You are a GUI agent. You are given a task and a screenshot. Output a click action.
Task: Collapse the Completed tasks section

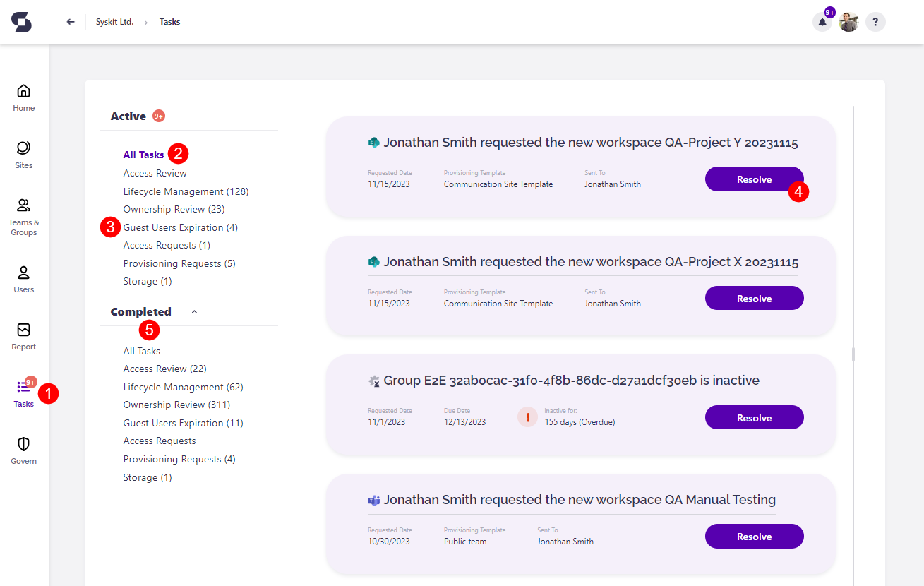(194, 311)
